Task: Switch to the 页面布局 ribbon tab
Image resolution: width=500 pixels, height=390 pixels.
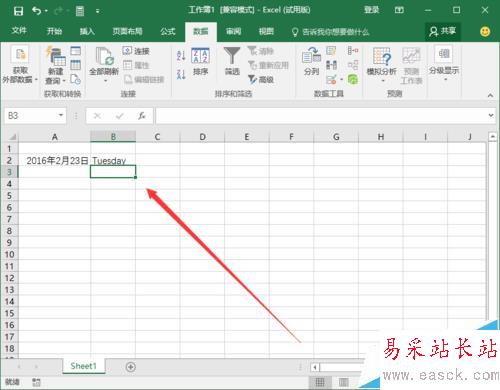Action: click(127, 31)
